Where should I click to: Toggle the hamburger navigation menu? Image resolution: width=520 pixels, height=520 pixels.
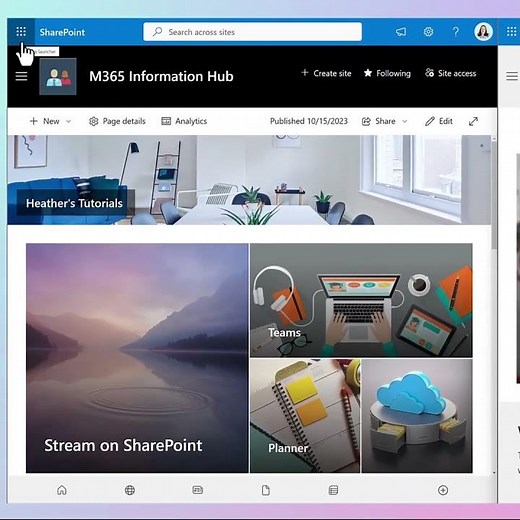tap(21, 76)
